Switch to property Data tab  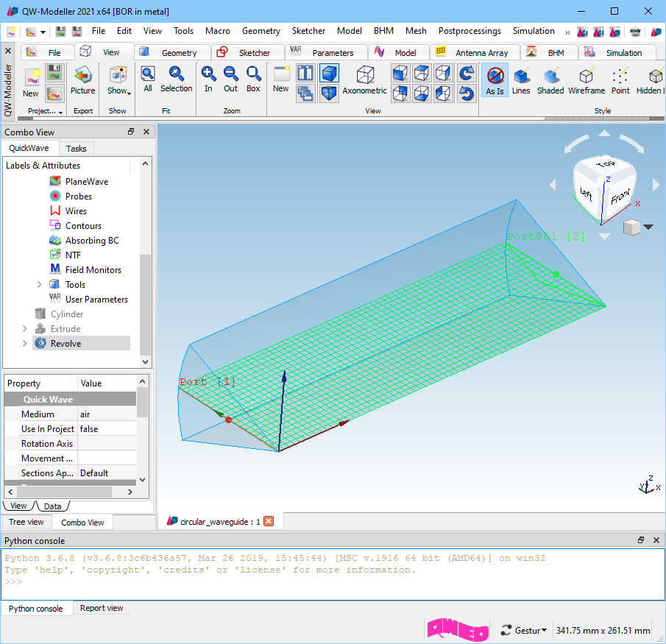pos(53,506)
